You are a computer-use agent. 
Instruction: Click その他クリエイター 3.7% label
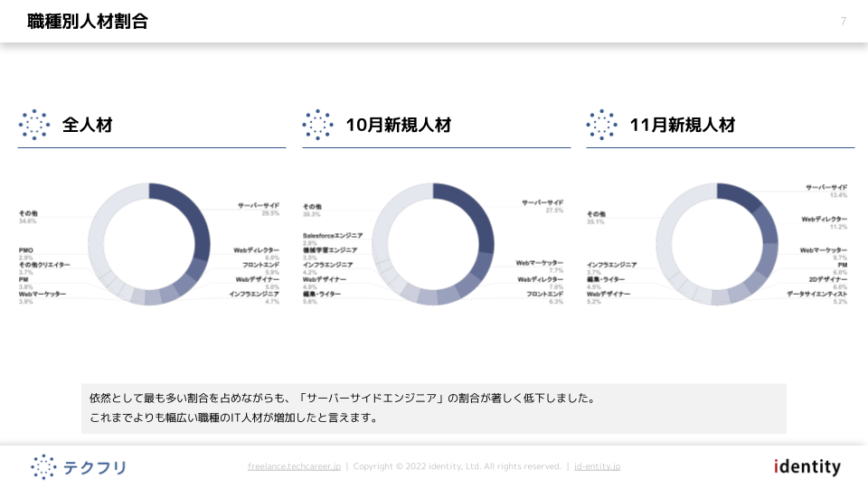tap(44, 268)
